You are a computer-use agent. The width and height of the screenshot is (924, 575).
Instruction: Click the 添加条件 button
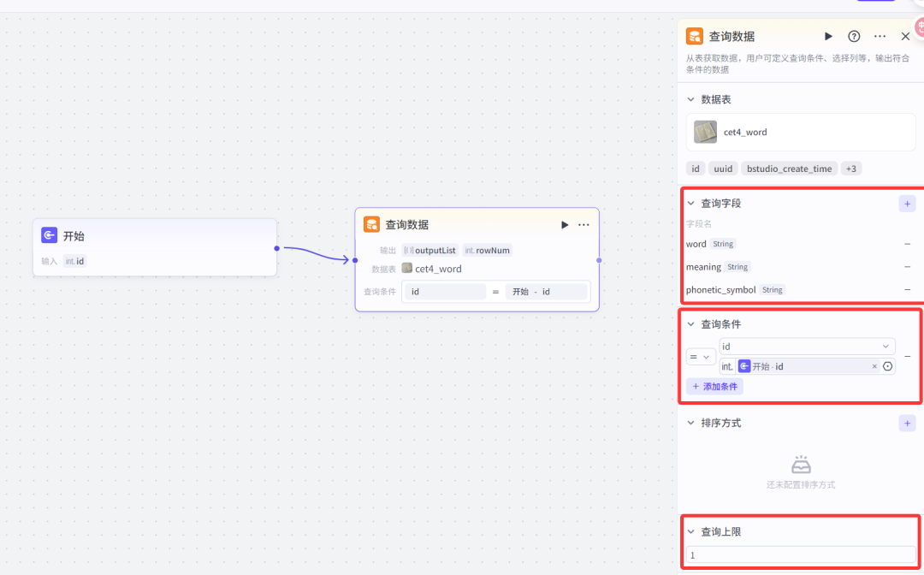pos(714,387)
